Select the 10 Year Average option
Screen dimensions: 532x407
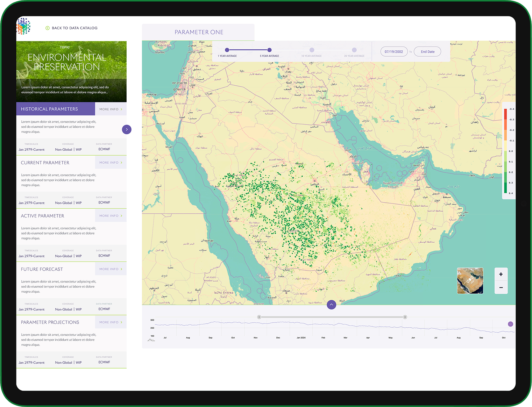(x=312, y=50)
